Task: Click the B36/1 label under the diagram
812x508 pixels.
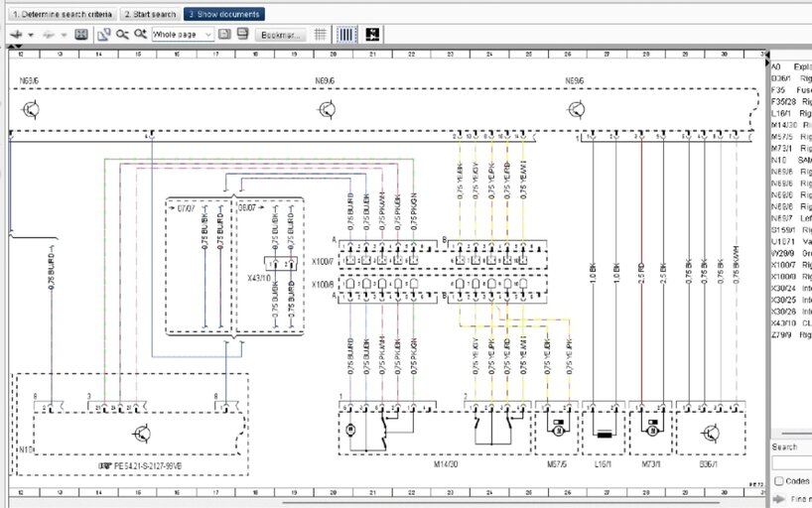Action: tap(709, 464)
